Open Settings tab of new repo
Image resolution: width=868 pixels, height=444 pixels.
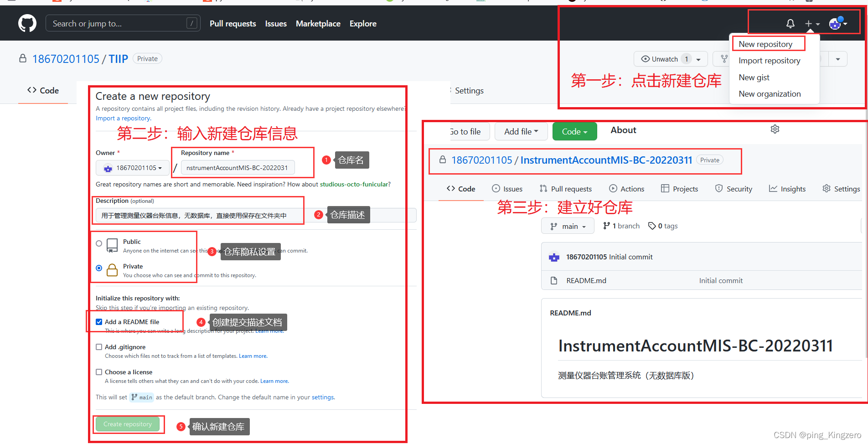(x=841, y=189)
